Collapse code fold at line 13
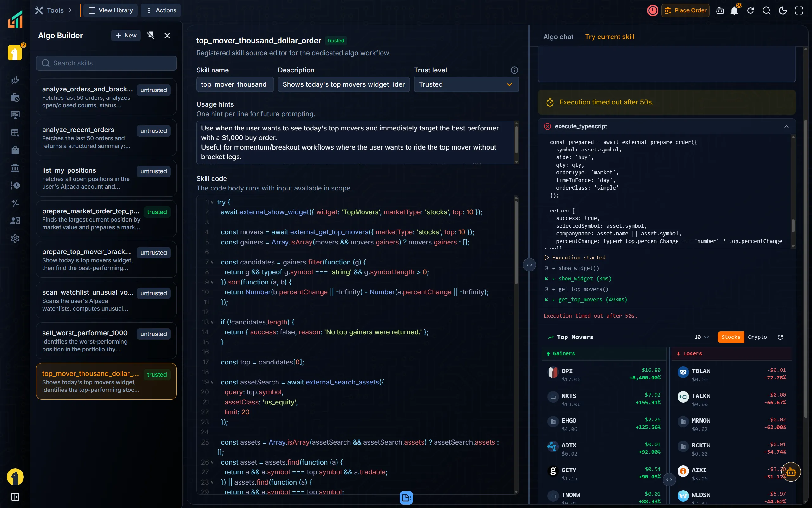 [x=212, y=322]
